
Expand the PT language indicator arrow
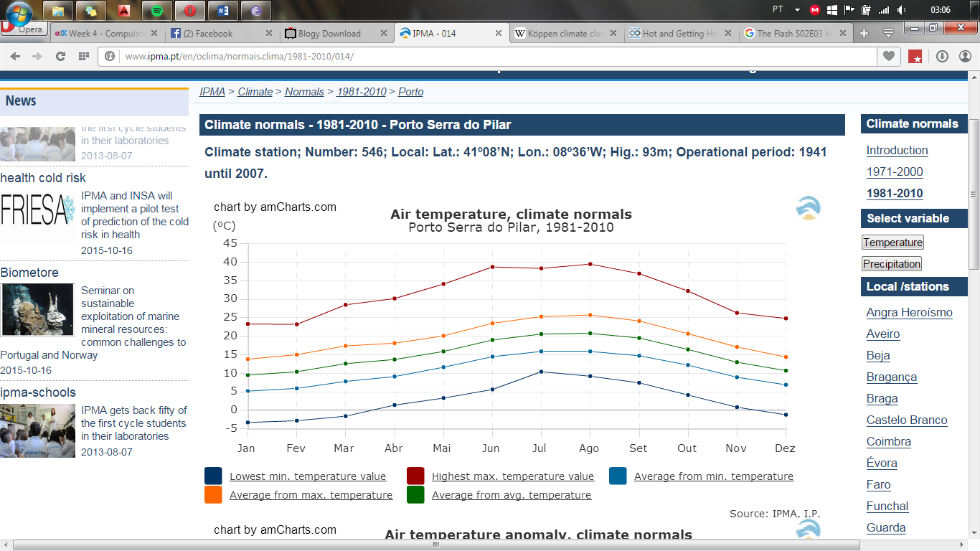point(797,10)
